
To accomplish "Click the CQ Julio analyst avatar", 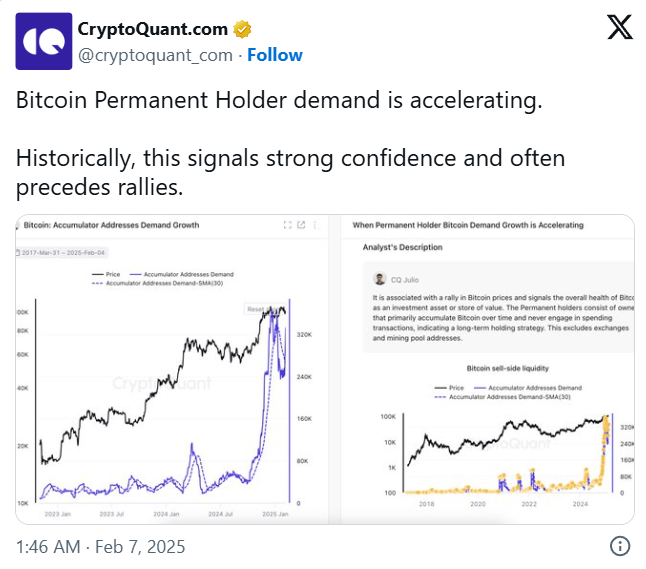I will 379,279.
